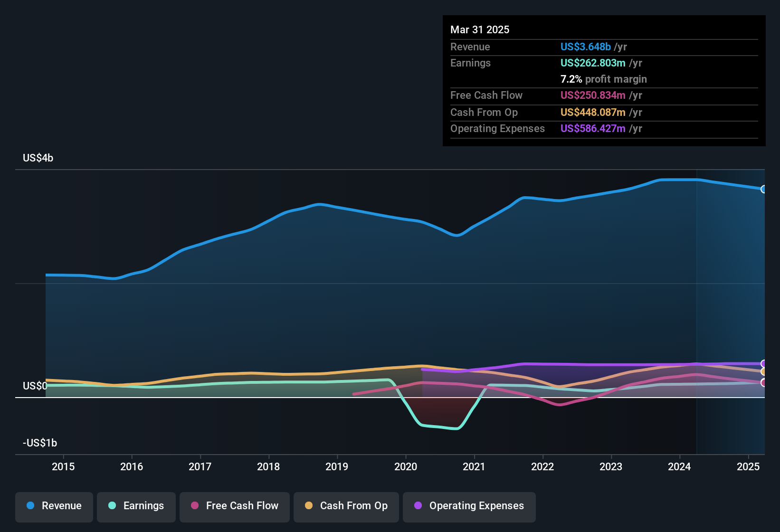Screen dimensions: 780x532
Task: Click the orange Cash From Op dot icon
Action: (309, 506)
